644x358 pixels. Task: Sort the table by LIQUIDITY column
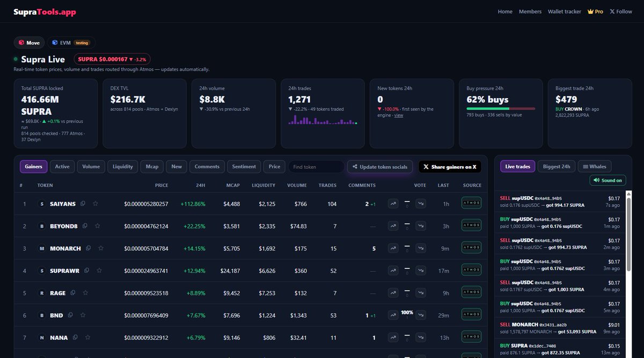tap(264, 185)
